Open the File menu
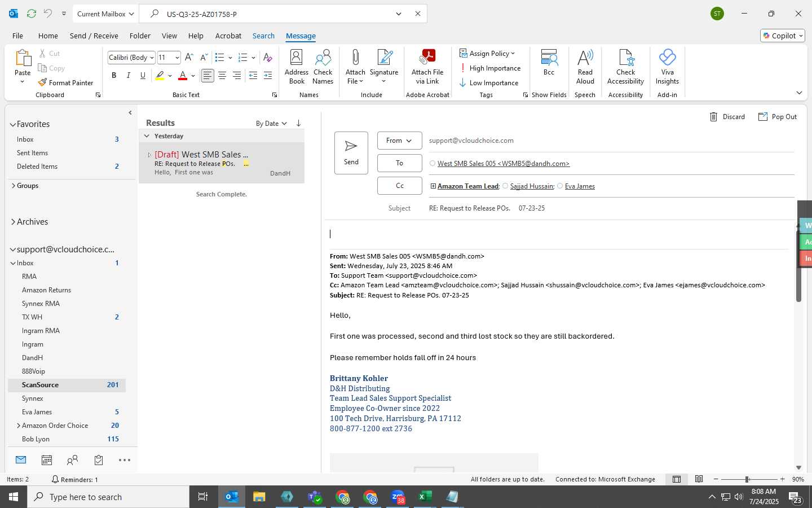This screenshot has height=508, width=812. click(x=17, y=36)
